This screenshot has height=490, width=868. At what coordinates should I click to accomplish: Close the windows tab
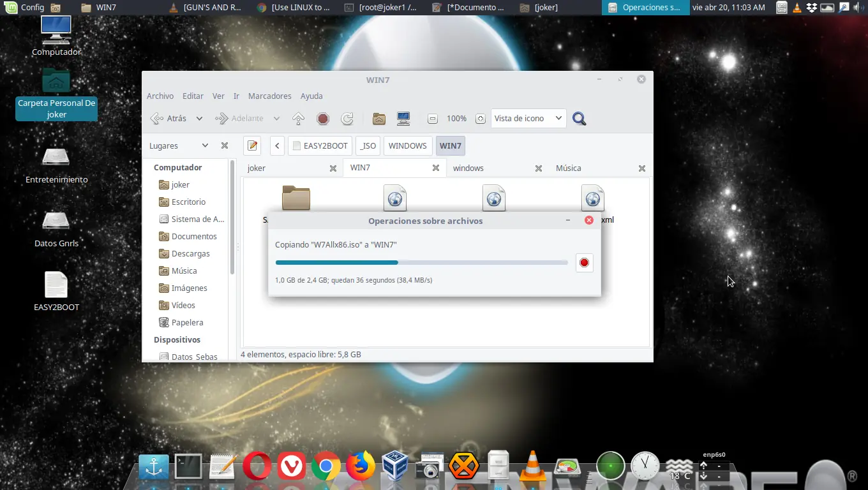[x=539, y=168]
